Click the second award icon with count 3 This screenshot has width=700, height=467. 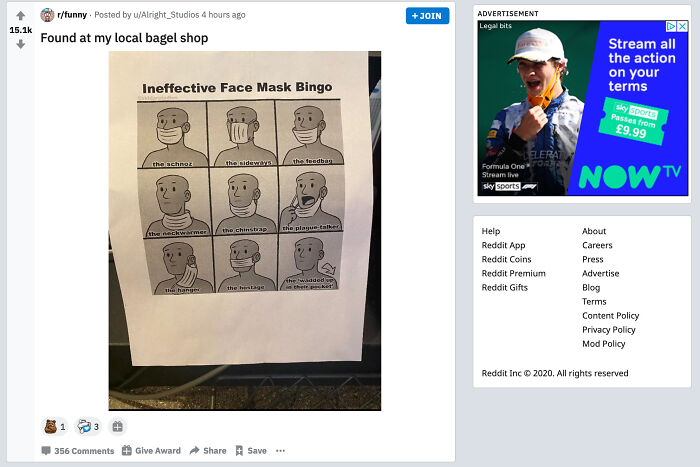[x=84, y=426]
